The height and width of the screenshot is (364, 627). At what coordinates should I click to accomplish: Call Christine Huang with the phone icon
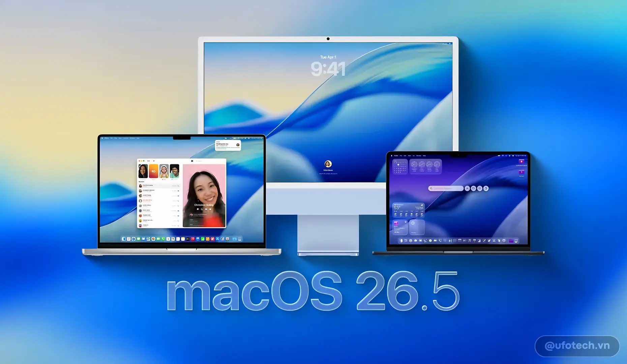pos(202,209)
